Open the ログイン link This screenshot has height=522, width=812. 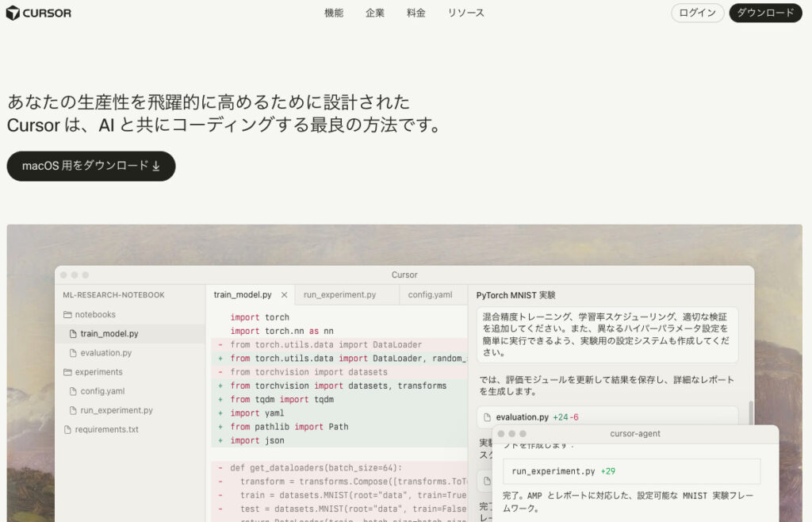[697, 13]
